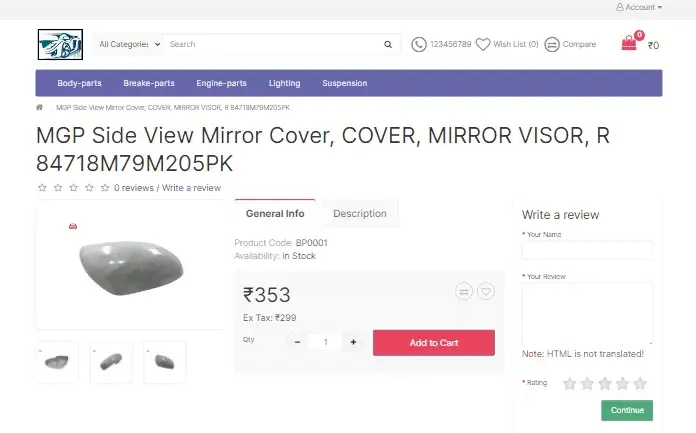Add product to wishlist heart button
This screenshot has height=433, width=696.
point(485,291)
